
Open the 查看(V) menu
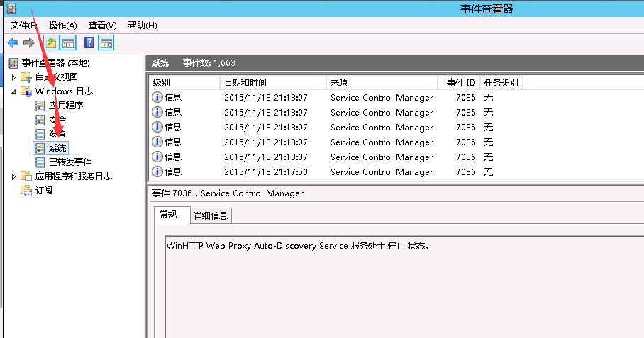pos(103,26)
